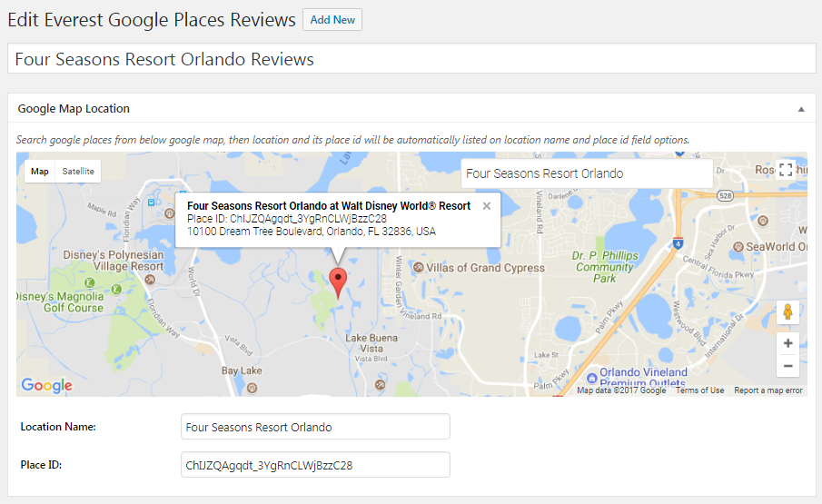Click the Interstate 4 highway shield
Image resolution: width=822 pixels, height=504 pixels.
pos(678,243)
